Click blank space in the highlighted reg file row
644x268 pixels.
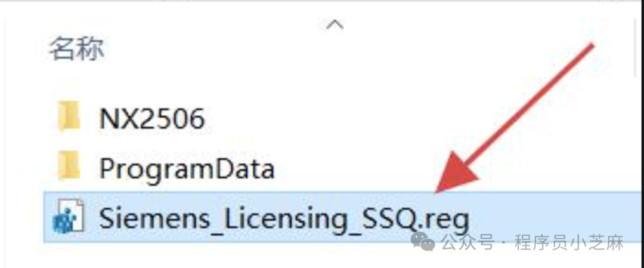555,210
